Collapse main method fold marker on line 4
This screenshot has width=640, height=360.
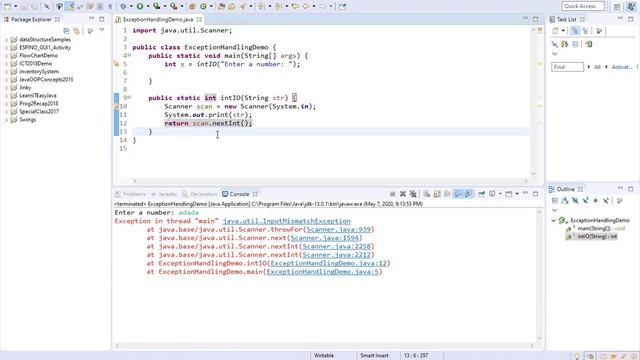coord(129,56)
